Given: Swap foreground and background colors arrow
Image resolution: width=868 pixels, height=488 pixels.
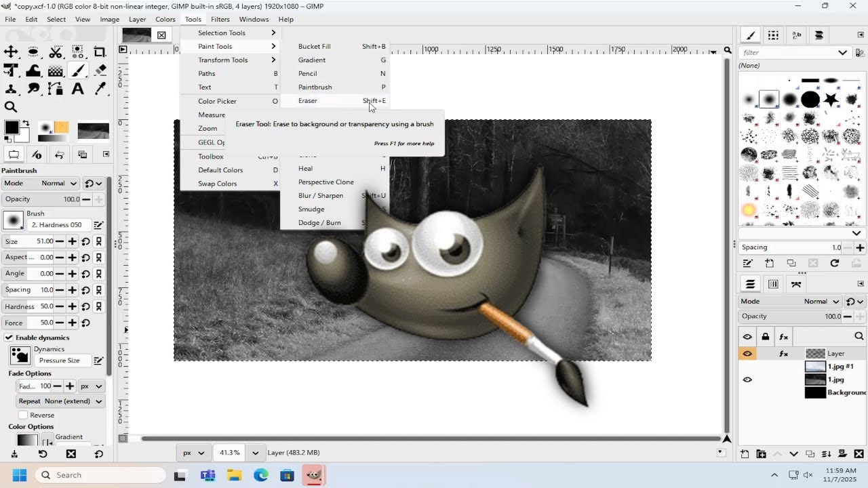Looking at the screenshot, I should click(26, 123).
